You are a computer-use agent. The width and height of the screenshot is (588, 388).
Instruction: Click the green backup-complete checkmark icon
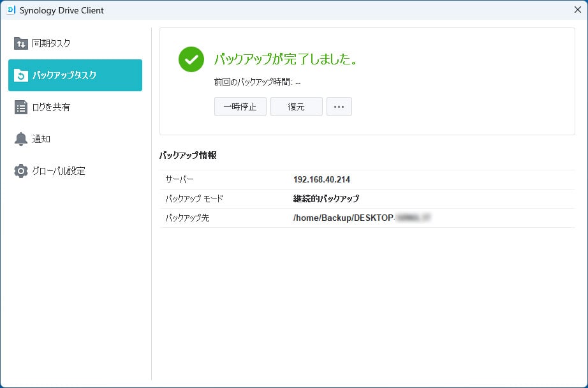[x=191, y=59]
